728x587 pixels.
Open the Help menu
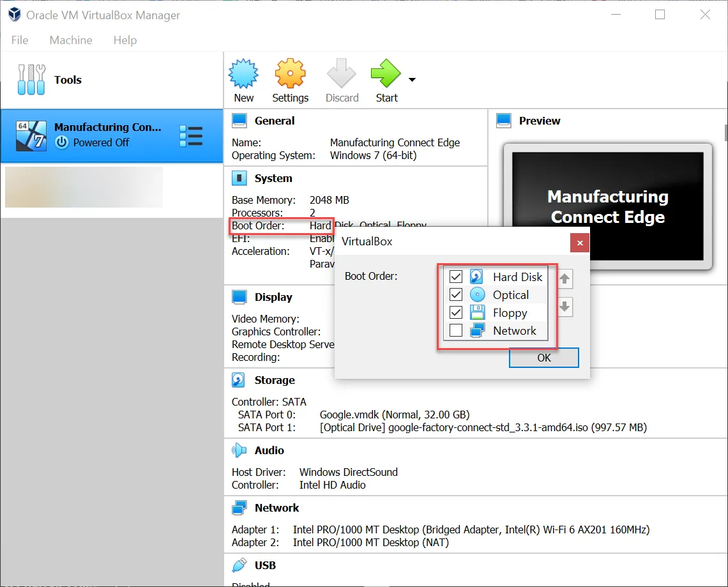point(125,40)
